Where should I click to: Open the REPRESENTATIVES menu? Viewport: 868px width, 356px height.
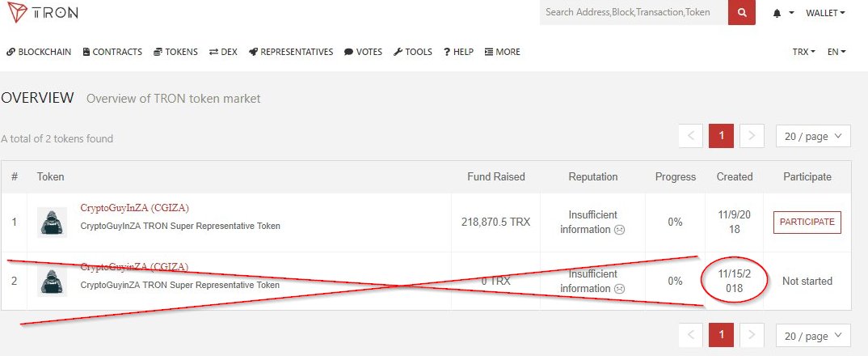click(x=291, y=52)
